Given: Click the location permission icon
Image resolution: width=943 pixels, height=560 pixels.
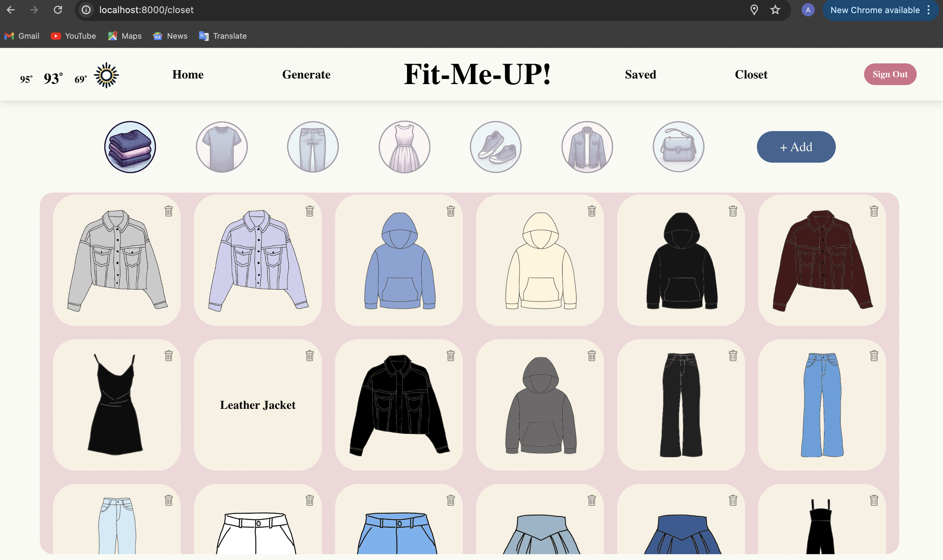Looking at the screenshot, I should tap(754, 10).
